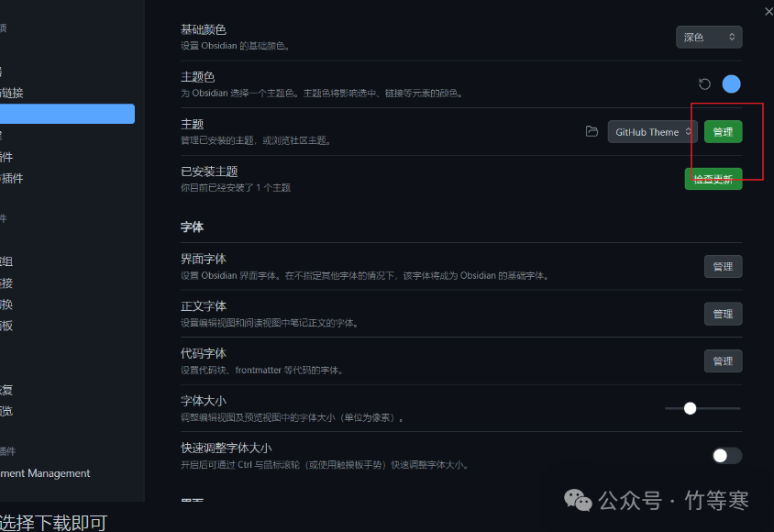
Task: Expand the GitHub Theme chevron control
Action: click(x=689, y=131)
